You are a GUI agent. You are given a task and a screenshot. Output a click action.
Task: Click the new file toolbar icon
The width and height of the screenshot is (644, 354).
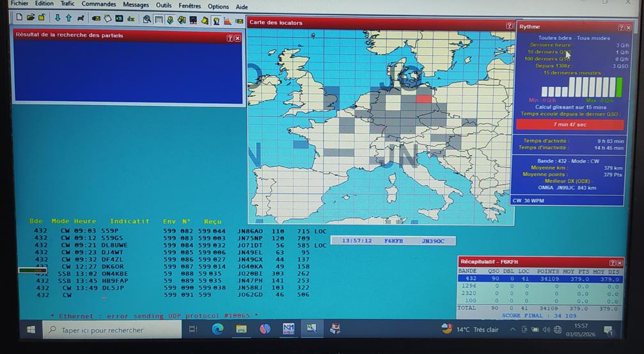[x=19, y=18]
